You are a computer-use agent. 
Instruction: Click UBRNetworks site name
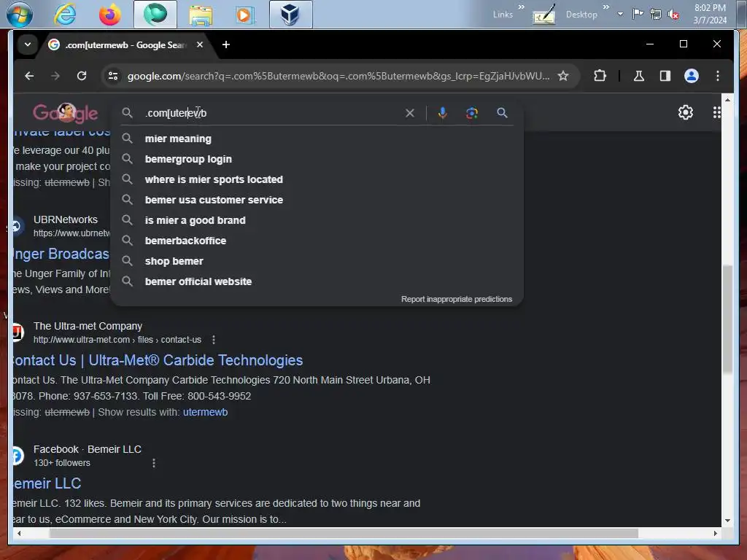coord(65,219)
